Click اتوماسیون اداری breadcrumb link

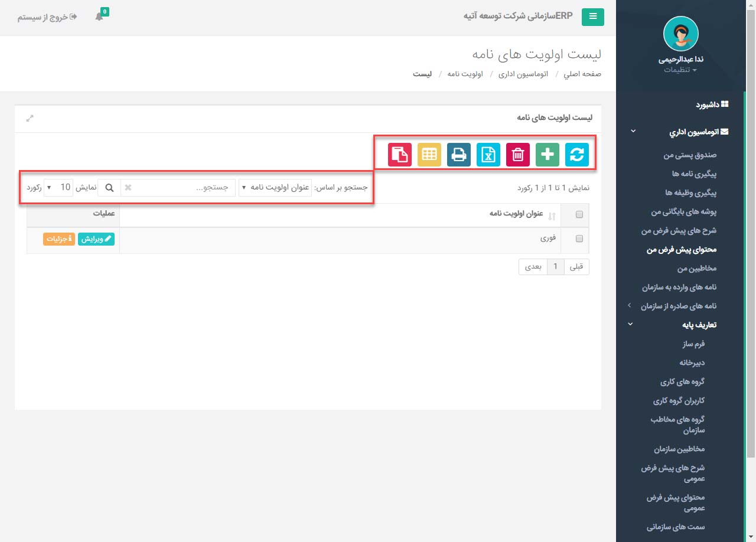click(x=523, y=74)
